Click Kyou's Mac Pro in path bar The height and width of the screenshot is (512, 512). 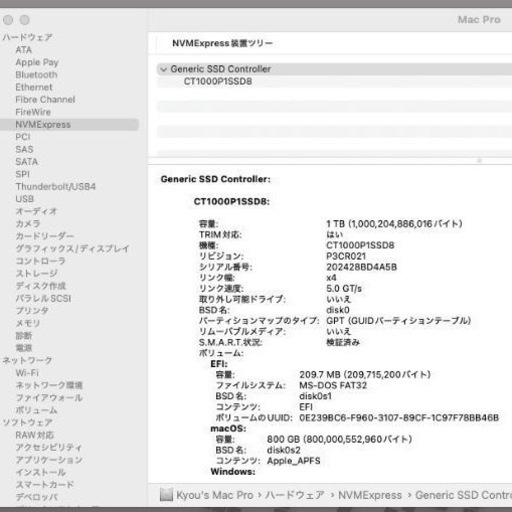point(215,495)
